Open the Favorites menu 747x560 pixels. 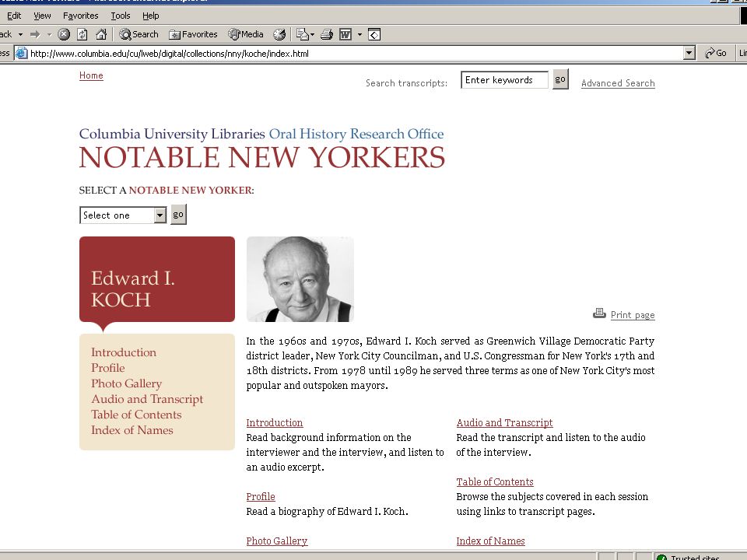pos(80,16)
